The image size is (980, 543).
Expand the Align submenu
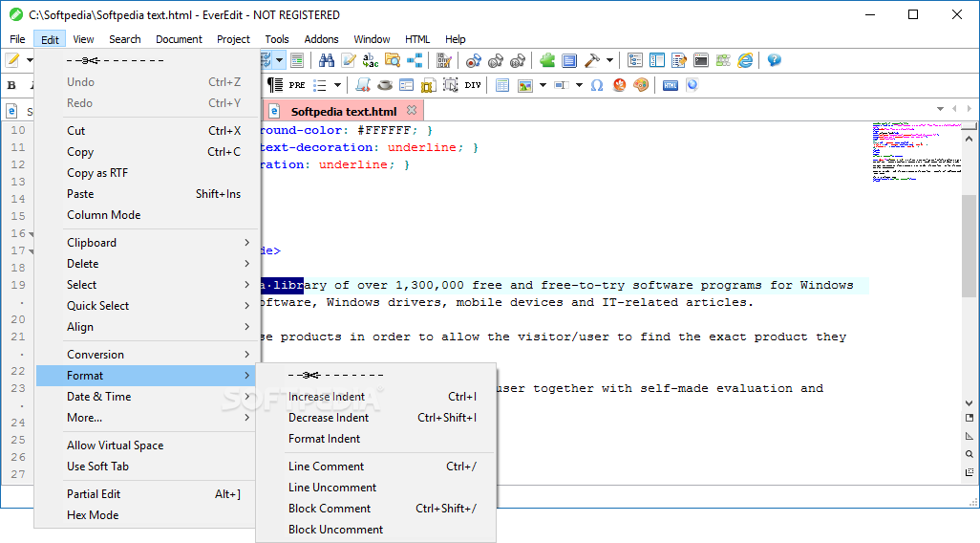point(147,327)
